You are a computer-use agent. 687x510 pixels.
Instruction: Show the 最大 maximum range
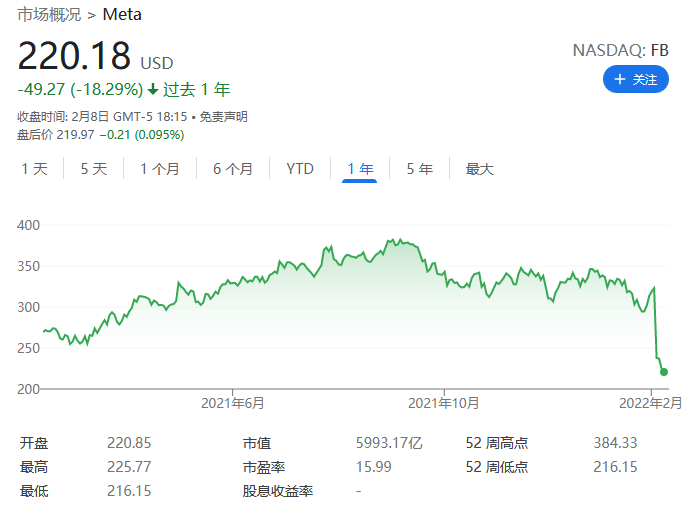pos(480,169)
